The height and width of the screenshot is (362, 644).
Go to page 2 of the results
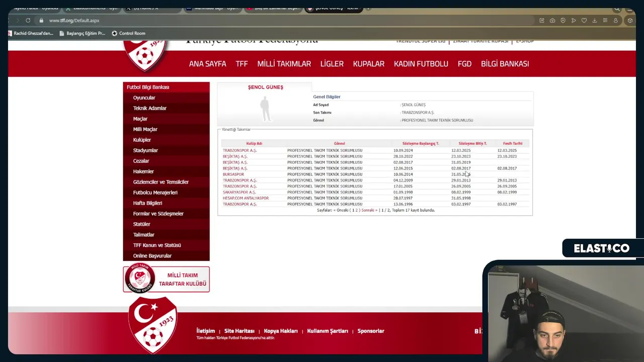(x=356, y=210)
